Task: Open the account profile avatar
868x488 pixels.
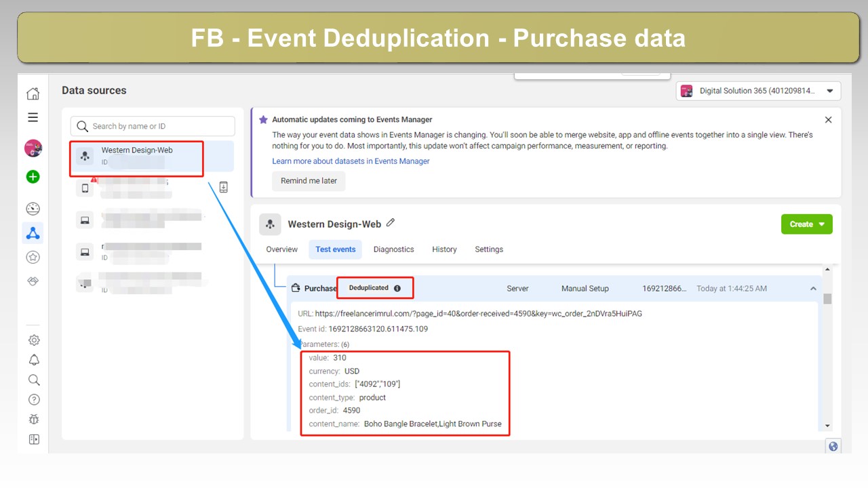Action: point(33,148)
